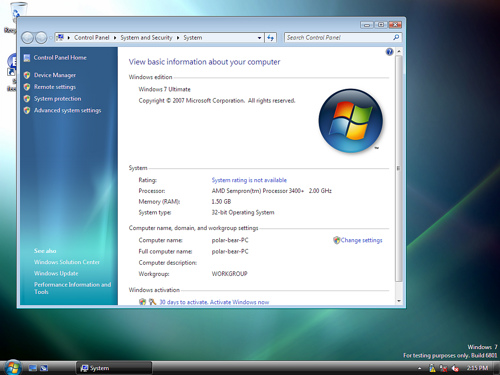Click Show Desktop quick launch icon
Image resolution: width=500 pixels, height=375 pixels.
(x=33, y=368)
